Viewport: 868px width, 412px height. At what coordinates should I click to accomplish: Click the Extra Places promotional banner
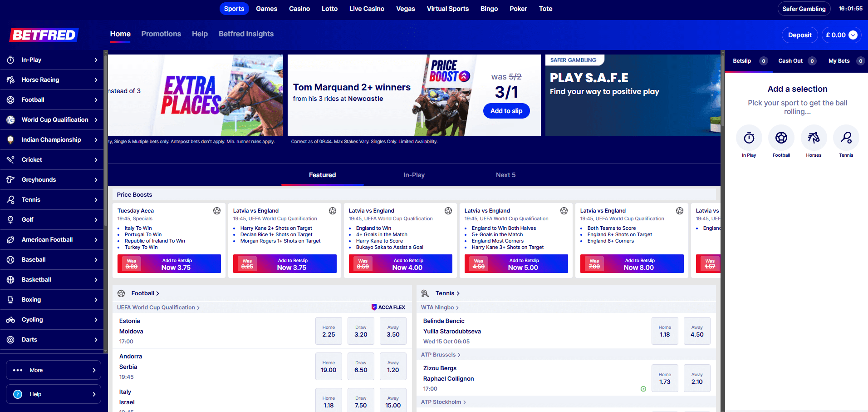coord(195,95)
